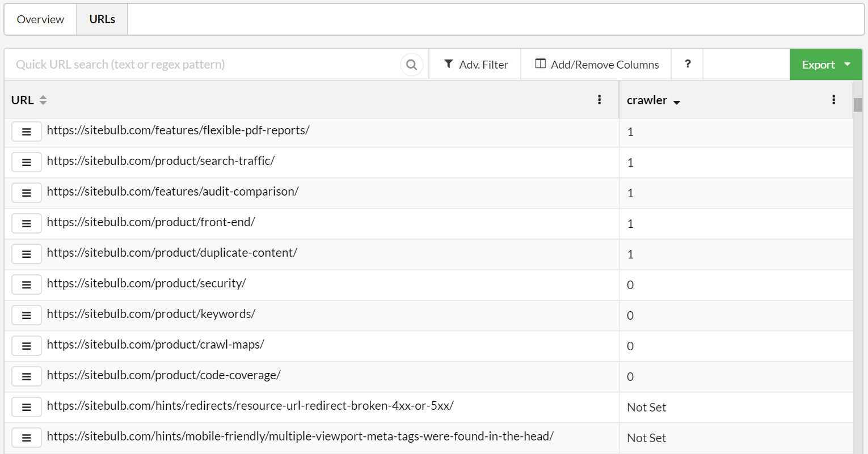Open row menu for audit-comparison URL
868x454 pixels.
[x=27, y=193]
